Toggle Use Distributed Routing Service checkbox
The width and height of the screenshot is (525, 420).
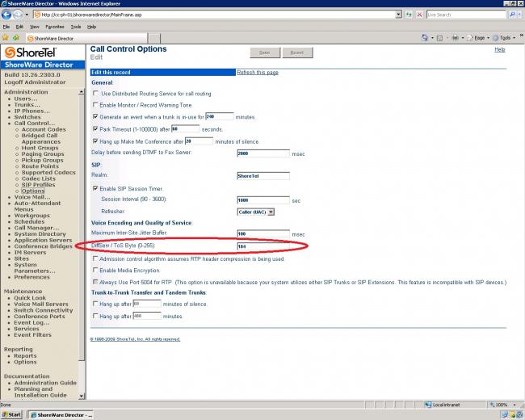pyautogui.click(x=95, y=93)
